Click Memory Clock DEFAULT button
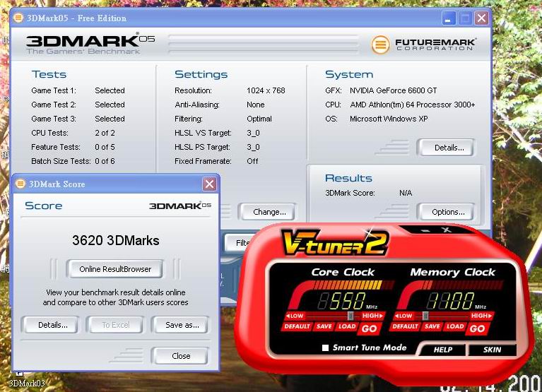 [x=405, y=326]
